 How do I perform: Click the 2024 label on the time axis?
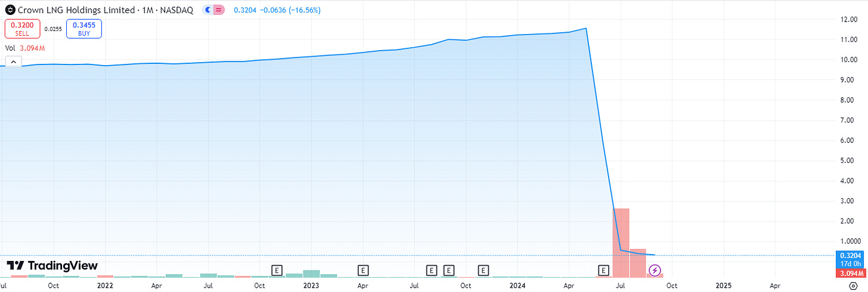pyautogui.click(x=517, y=285)
